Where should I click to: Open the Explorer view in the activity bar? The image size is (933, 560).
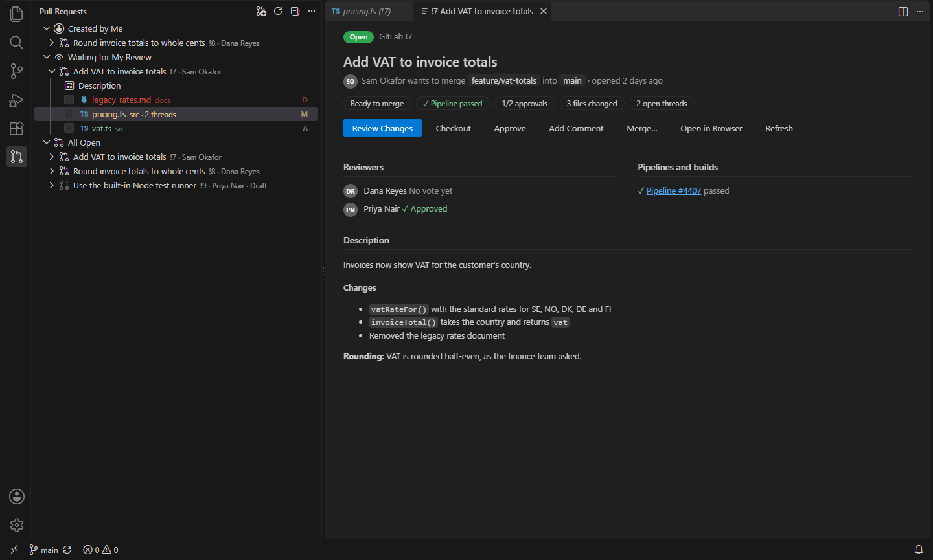point(17,14)
